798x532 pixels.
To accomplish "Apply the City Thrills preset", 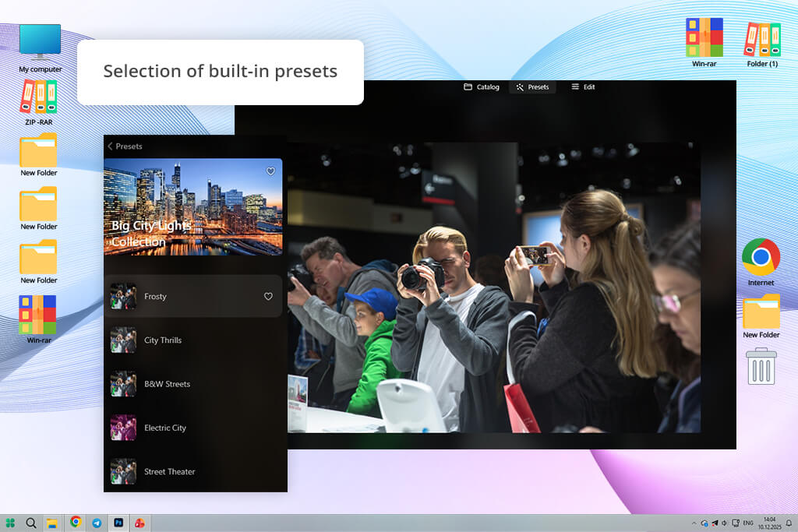I will [193, 340].
